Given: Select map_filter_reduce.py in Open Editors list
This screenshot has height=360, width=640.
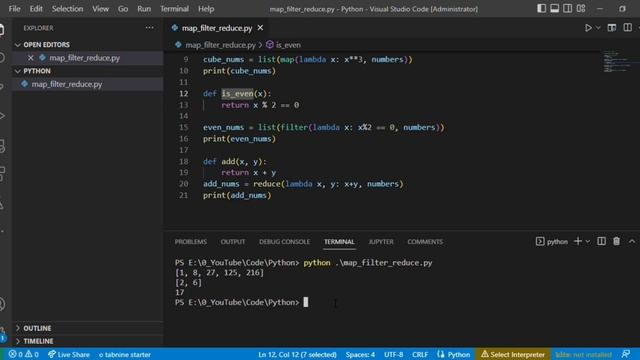Looking at the screenshot, I should [x=84, y=58].
